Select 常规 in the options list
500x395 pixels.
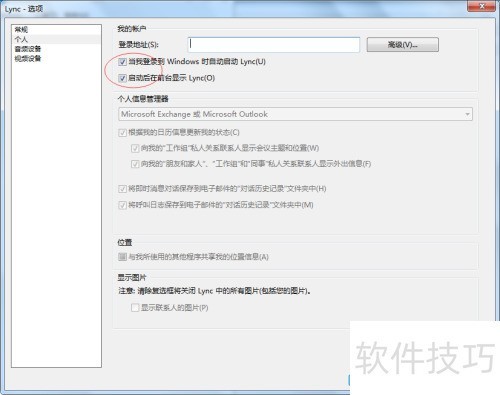point(21,29)
